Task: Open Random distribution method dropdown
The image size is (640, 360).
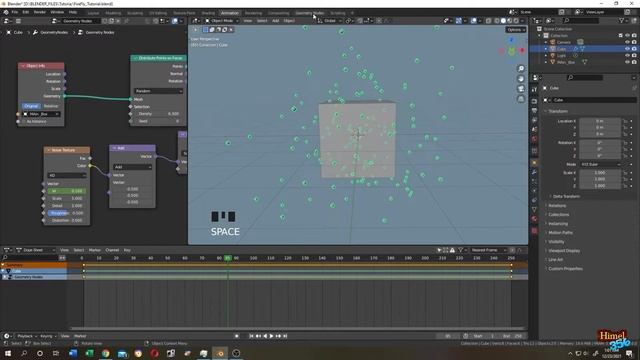Action: point(158,91)
